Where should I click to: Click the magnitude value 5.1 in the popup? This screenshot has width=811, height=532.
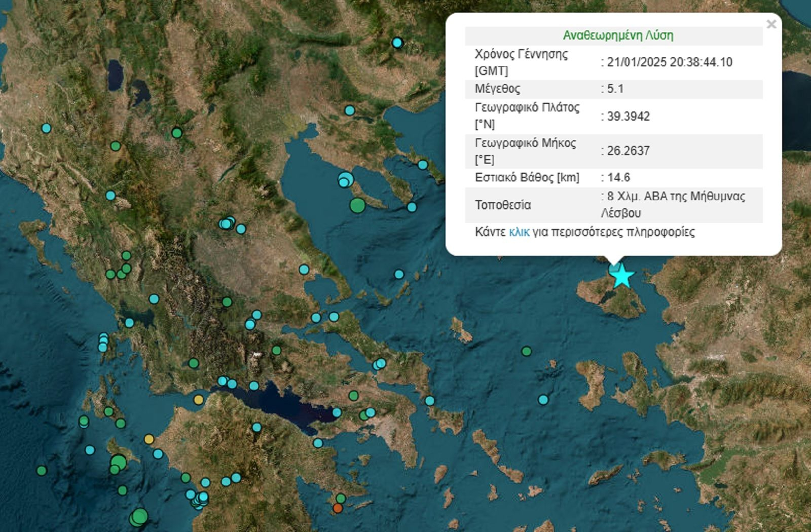615,89
